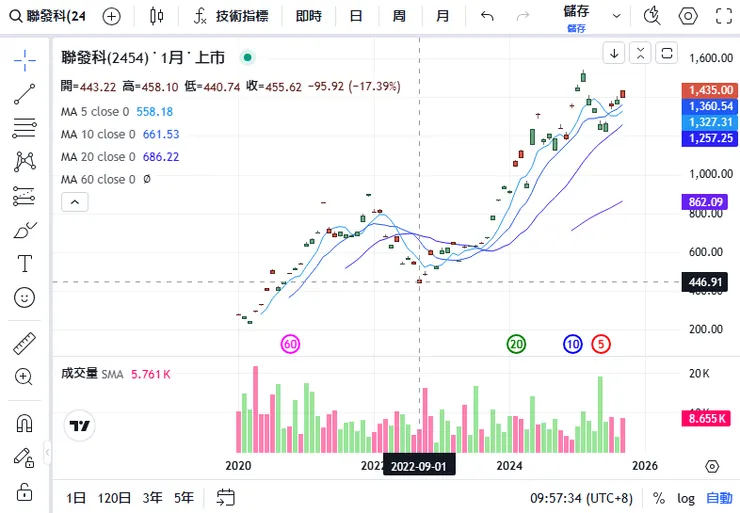This screenshot has height=513, width=740.
Task: Toggle lock all drawings padlock
Action: click(24, 492)
